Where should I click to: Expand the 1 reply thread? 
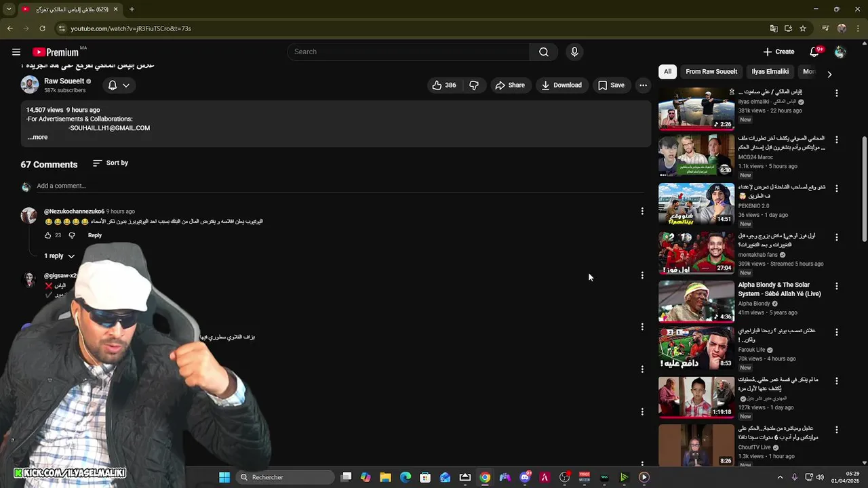tap(59, 256)
